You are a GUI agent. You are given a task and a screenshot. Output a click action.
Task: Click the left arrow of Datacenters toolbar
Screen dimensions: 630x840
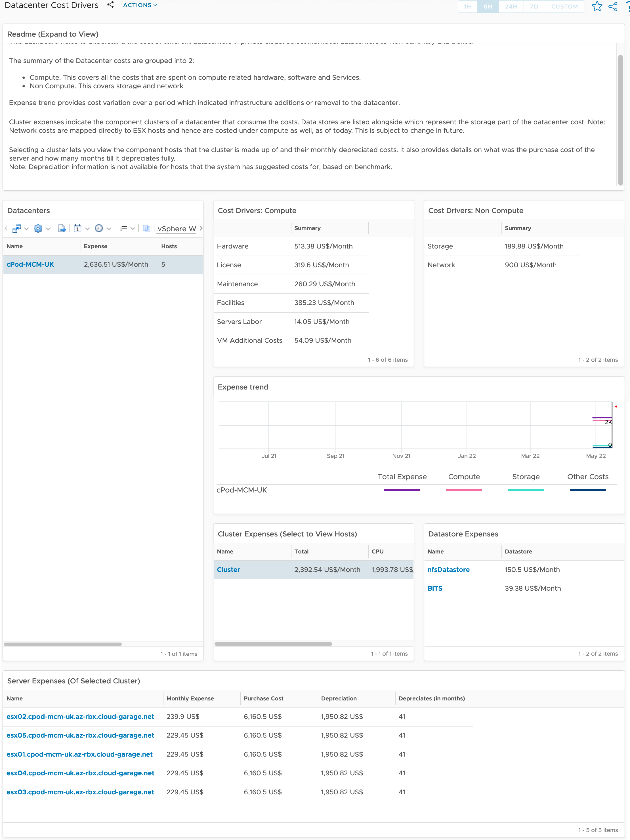(x=6, y=228)
